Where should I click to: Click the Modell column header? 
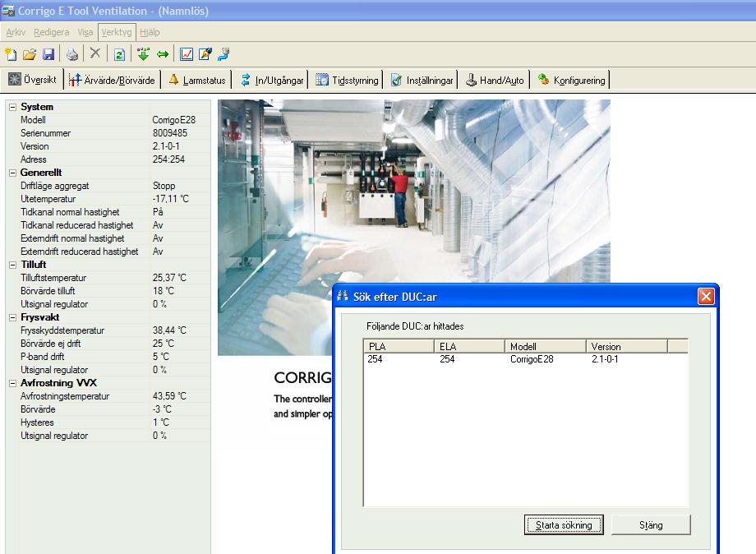[x=546, y=346]
